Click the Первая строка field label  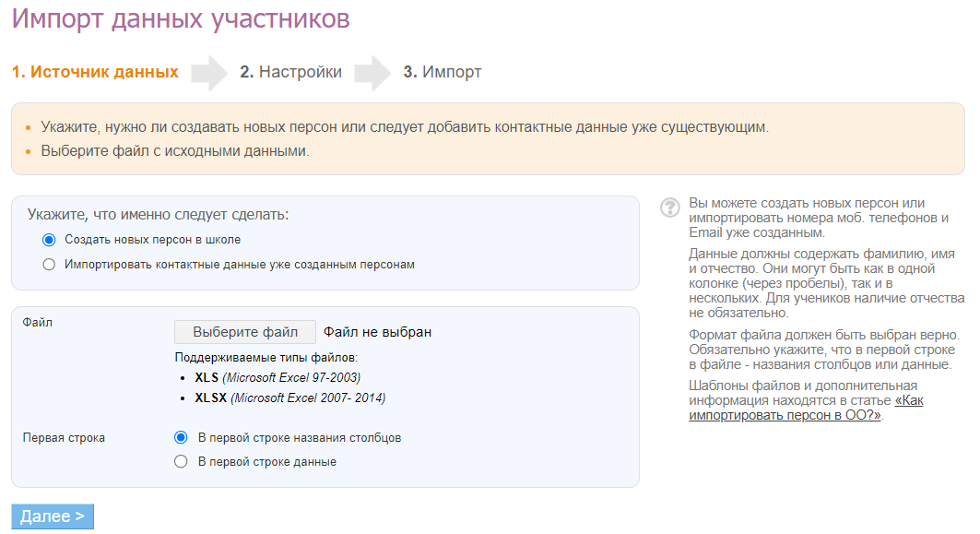pyautogui.click(x=64, y=438)
